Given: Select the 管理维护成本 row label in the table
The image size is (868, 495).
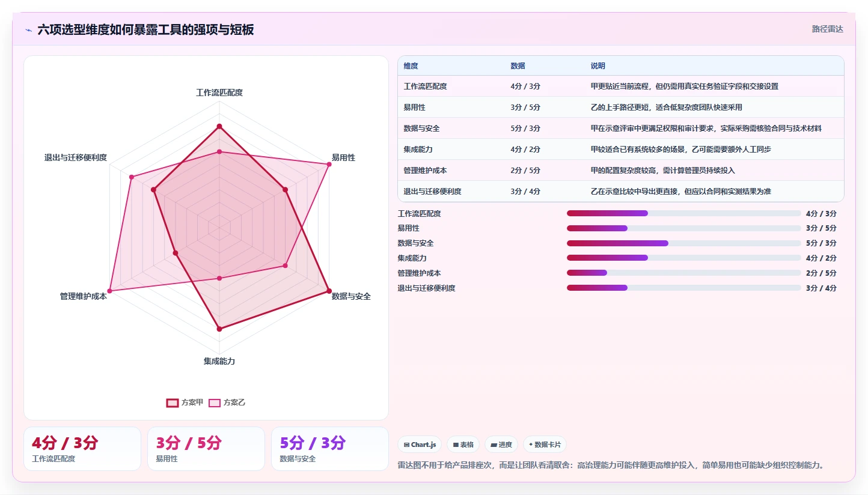Looking at the screenshot, I should coord(425,171).
